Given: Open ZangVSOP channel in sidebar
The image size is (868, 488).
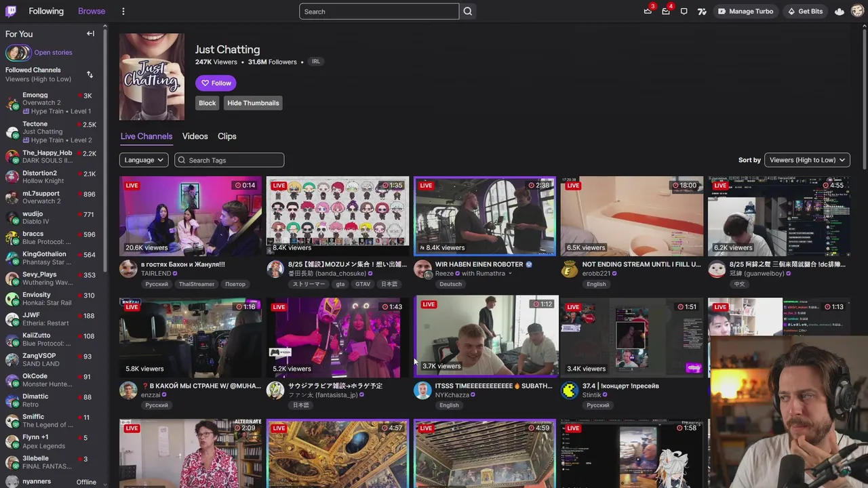Looking at the screenshot, I should coord(51,360).
